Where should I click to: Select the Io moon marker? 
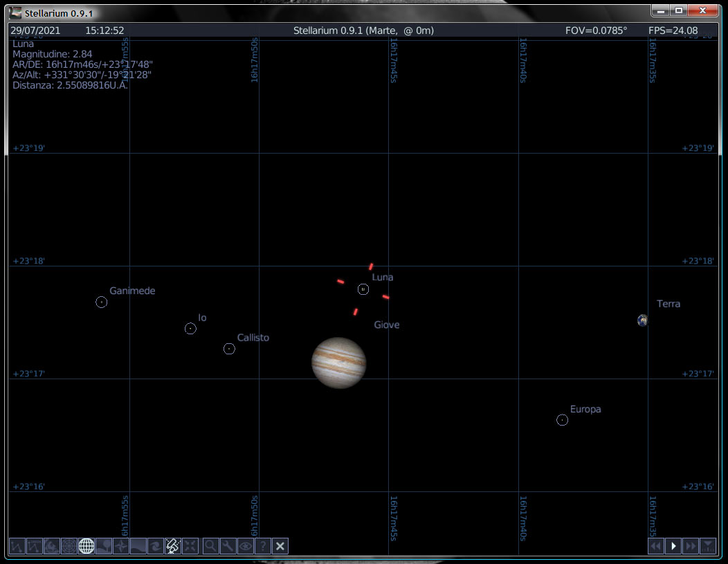click(190, 329)
